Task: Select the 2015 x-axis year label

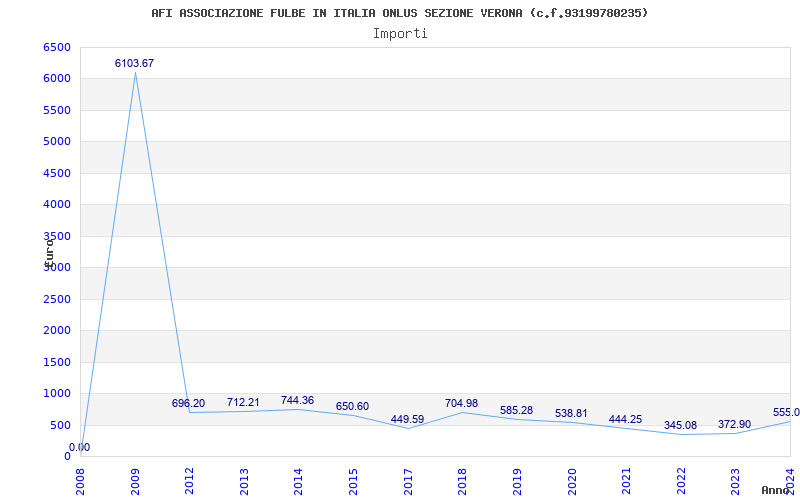Action: click(x=353, y=482)
